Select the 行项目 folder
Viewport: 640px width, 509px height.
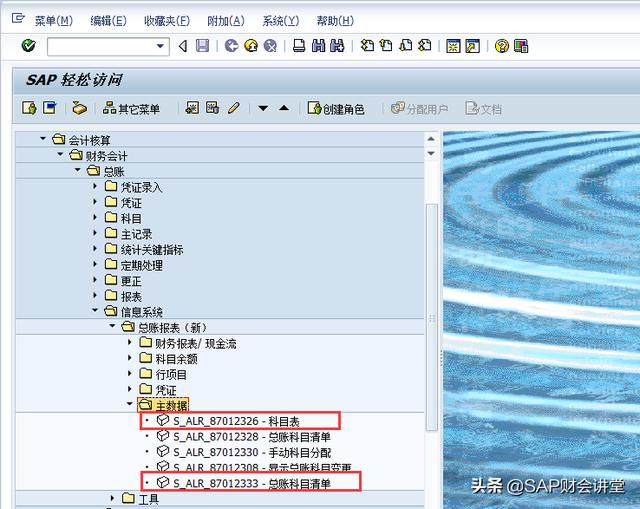tap(171, 374)
